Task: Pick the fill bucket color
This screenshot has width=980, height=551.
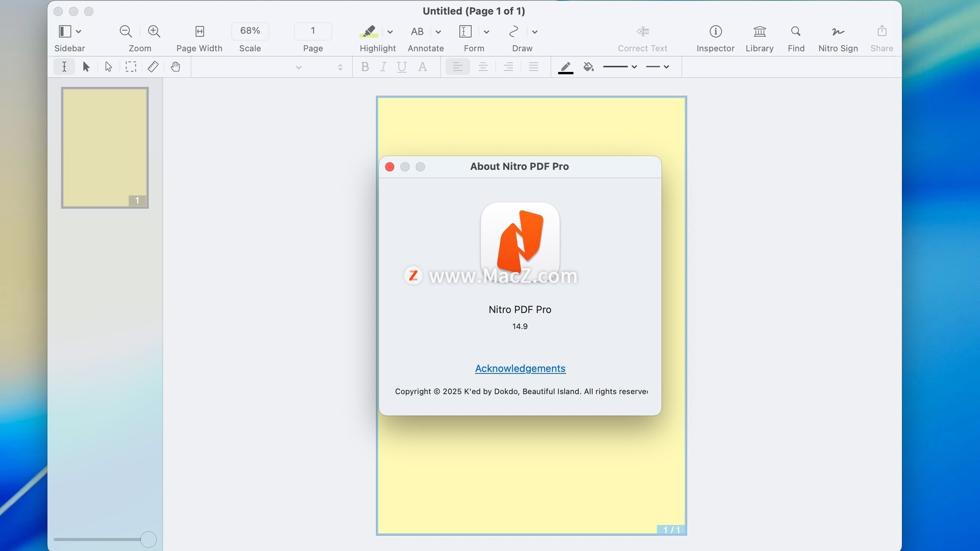Action: tap(589, 67)
